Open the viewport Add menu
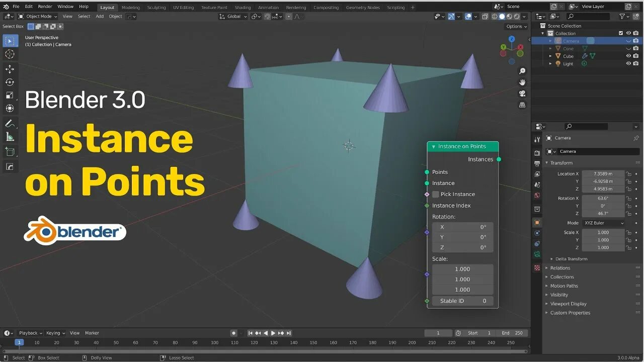 point(100,16)
